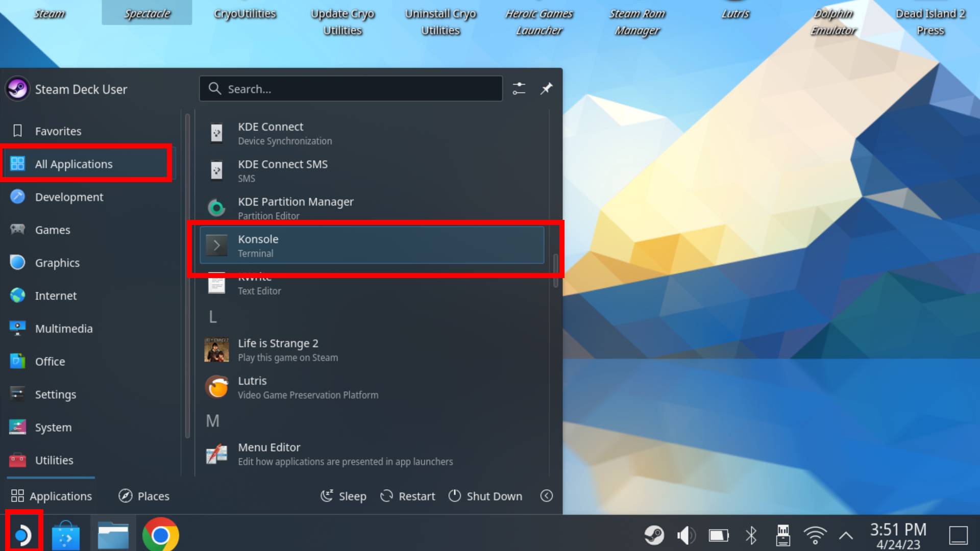Viewport: 980px width, 551px height.
Task: Click the application list scrollbar
Action: [x=555, y=270]
